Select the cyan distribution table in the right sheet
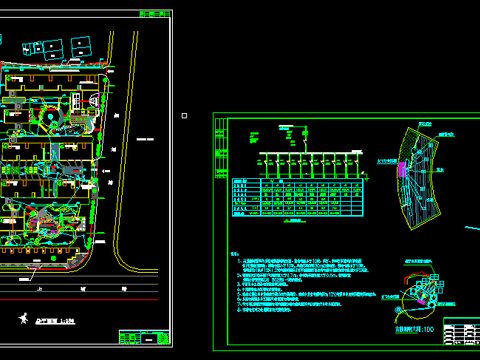 pyautogui.click(x=298, y=197)
